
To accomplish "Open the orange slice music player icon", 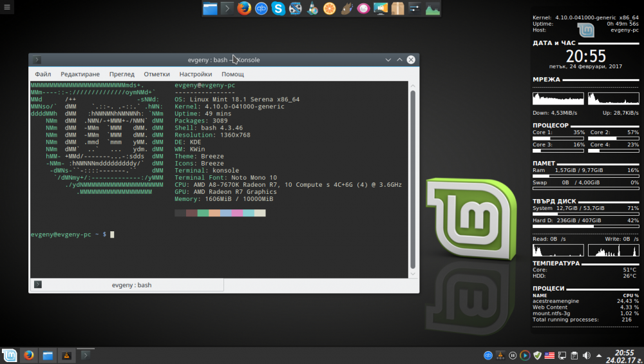I will (329, 8).
